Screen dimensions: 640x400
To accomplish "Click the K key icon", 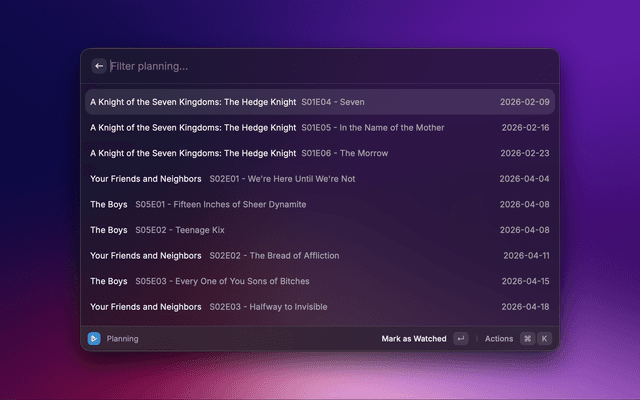I will coord(544,339).
